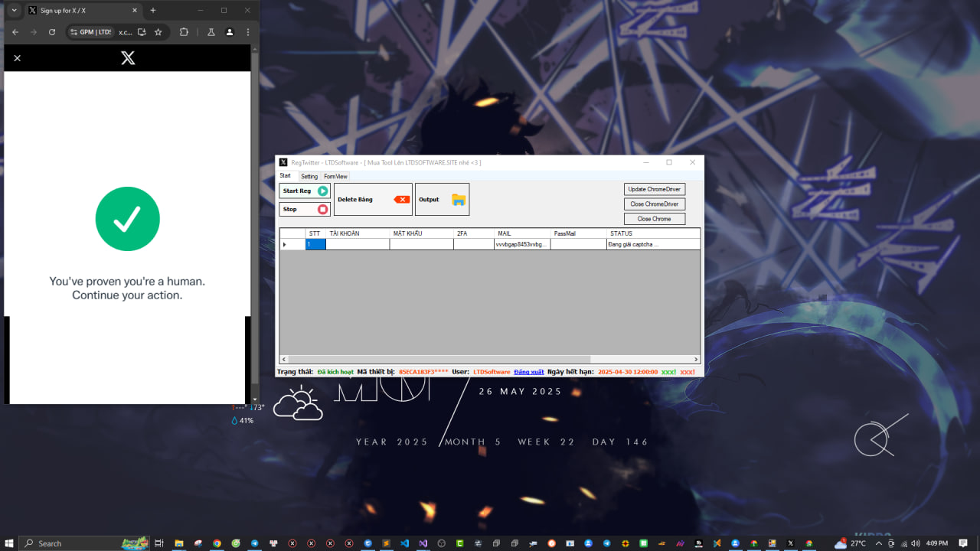Open File Explorer from the taskbar
Screen dimensions: 980x551
[178, 543]
